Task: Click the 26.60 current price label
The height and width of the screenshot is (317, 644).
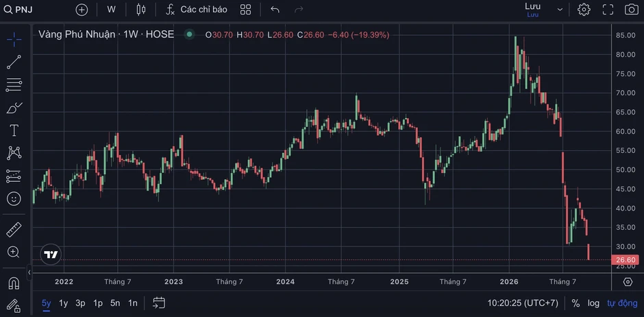Action: pyautogui.click(x=625, y=260)
